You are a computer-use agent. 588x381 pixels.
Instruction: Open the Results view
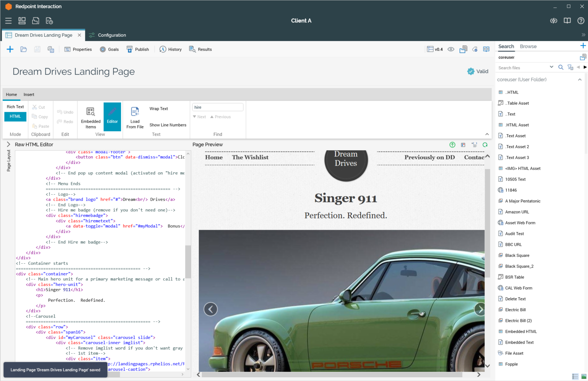coord(200,49)
